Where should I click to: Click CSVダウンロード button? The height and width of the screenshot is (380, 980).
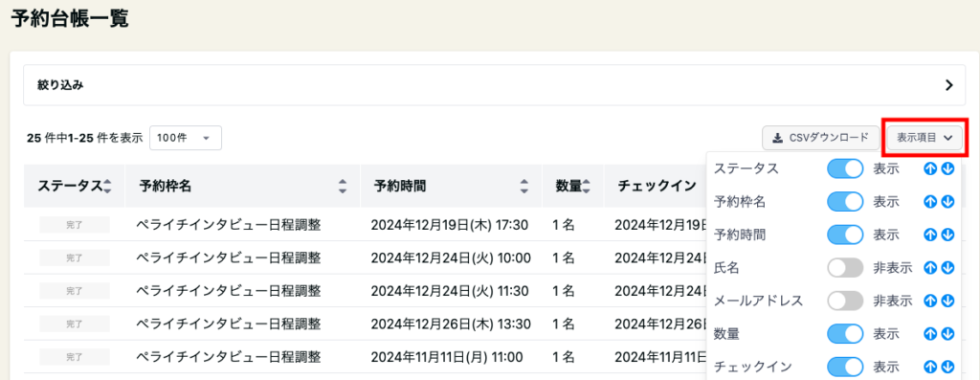820,138
